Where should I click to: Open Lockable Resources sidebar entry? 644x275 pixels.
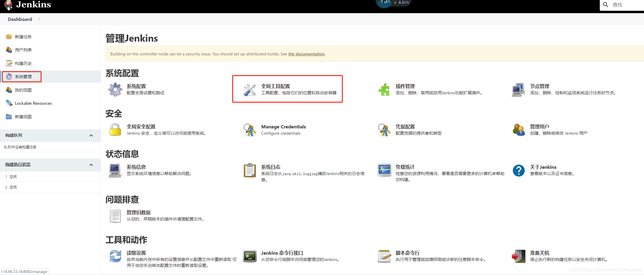[x=33, y=103]
